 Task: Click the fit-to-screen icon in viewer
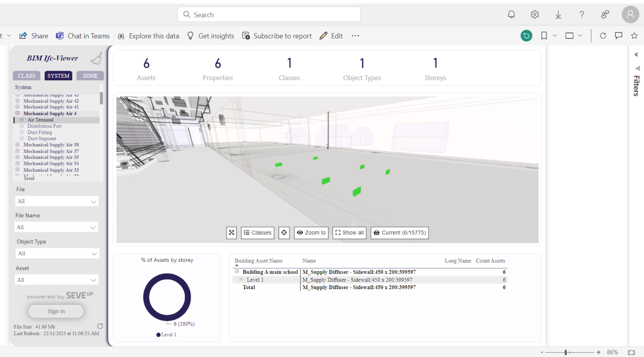click(231, 233)
